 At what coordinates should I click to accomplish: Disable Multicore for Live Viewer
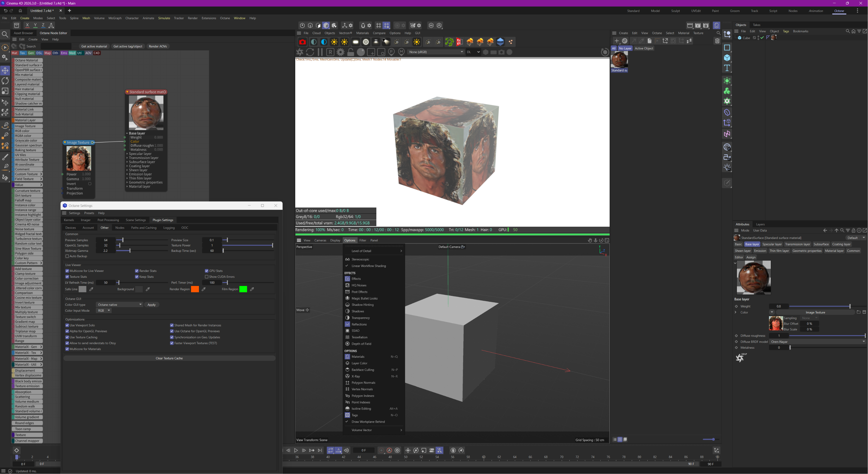click(x=67, y=271)
